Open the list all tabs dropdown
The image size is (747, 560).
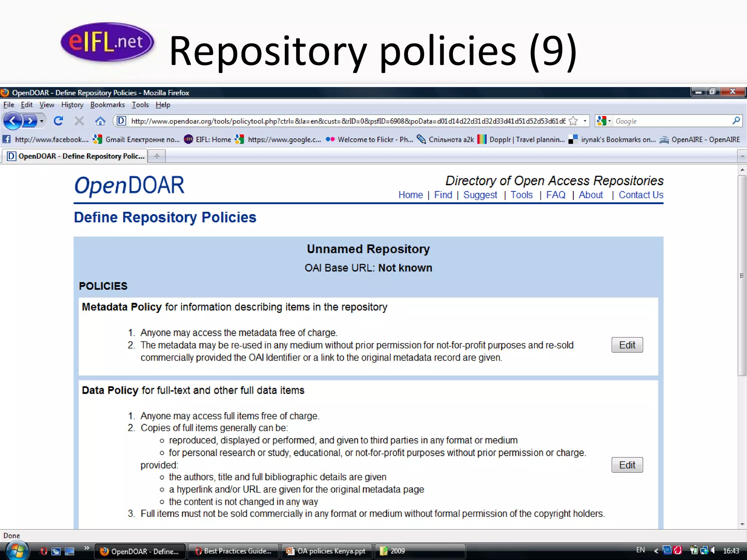coord(742,156)
